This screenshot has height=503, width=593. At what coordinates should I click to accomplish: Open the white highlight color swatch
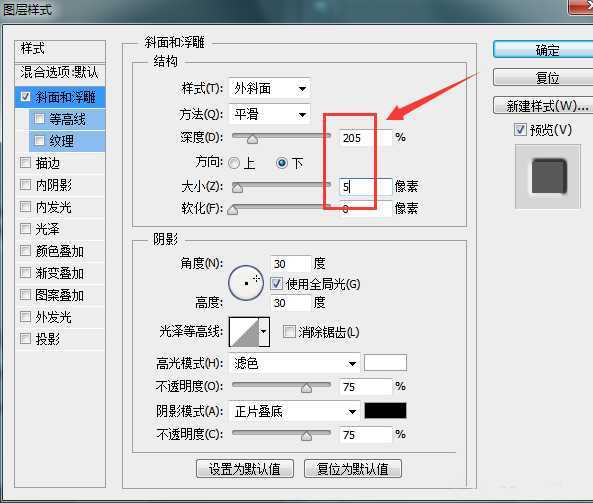(x=385, y=363)
